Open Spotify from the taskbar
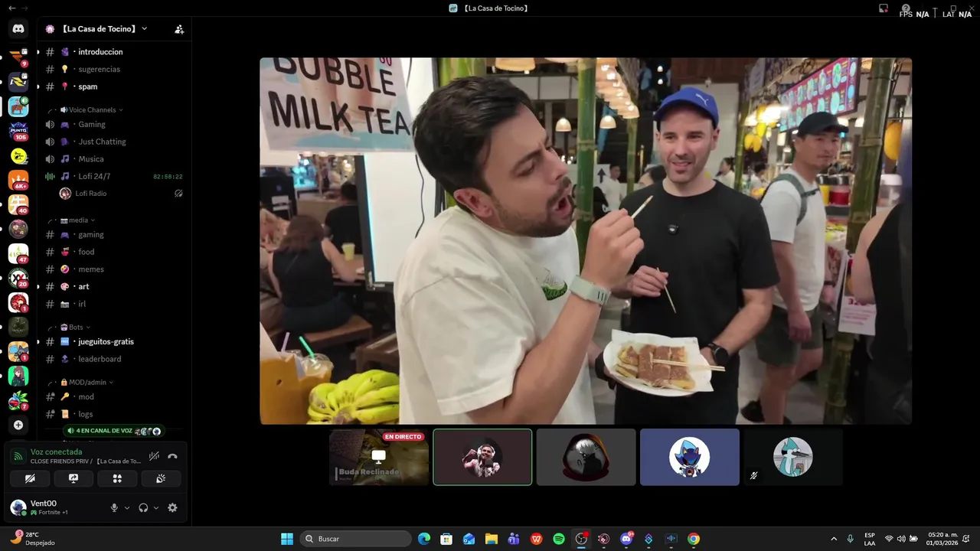 pyautogui.click(x=559, y=539)
